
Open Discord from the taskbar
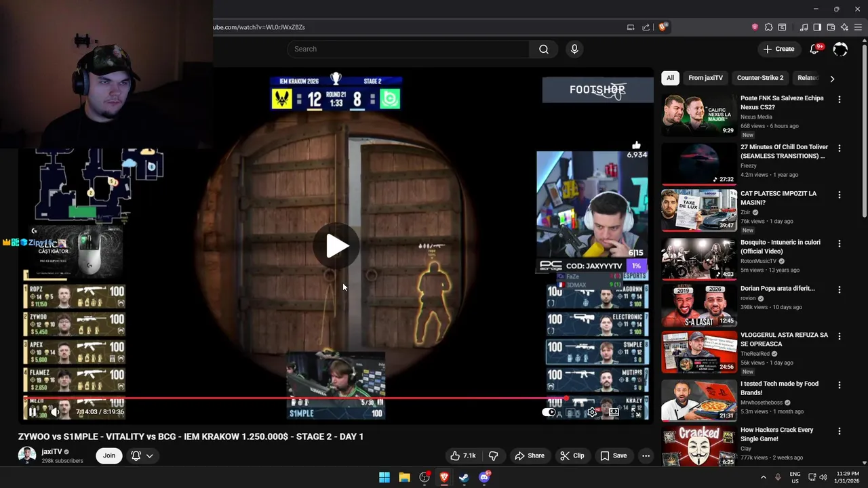[484, 477]
